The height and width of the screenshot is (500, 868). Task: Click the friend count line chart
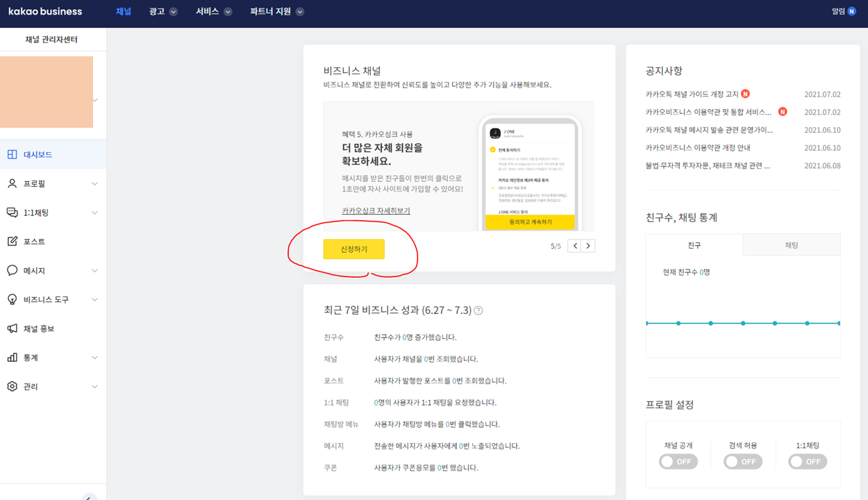pos(743,323)
